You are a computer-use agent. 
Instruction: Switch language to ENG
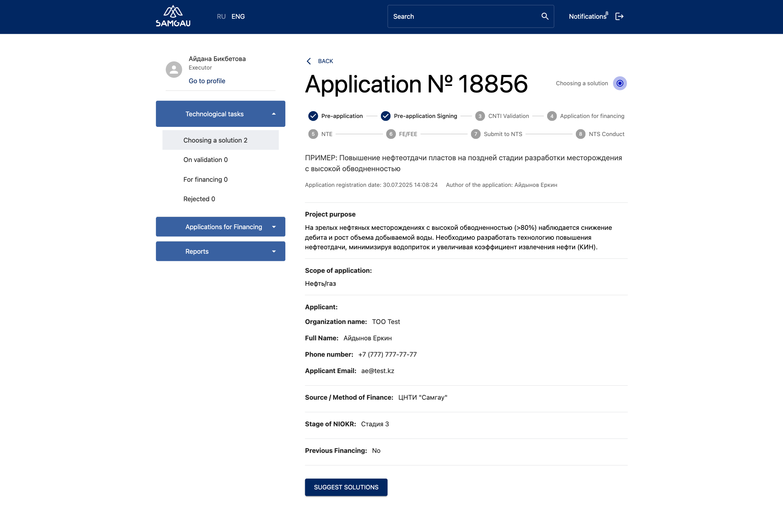click(238, 16)
